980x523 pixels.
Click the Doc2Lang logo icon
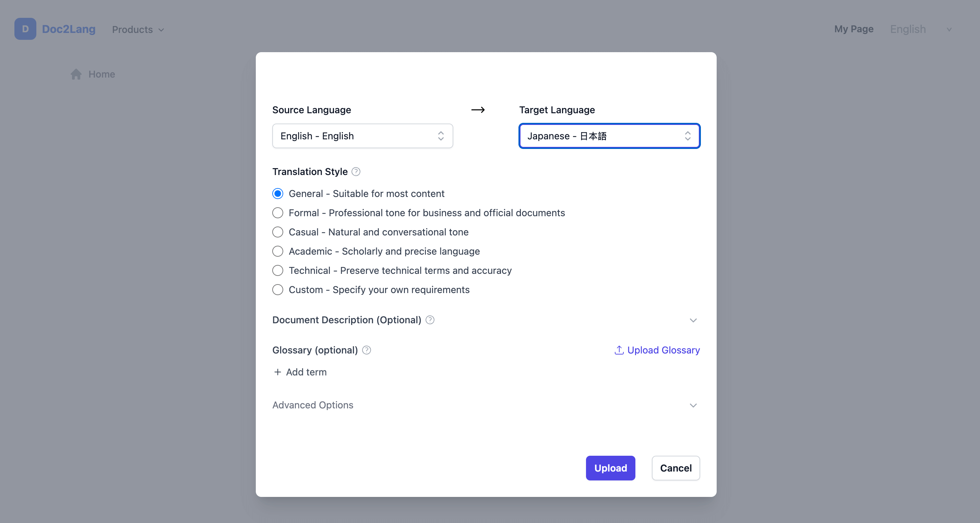(25, 29)
